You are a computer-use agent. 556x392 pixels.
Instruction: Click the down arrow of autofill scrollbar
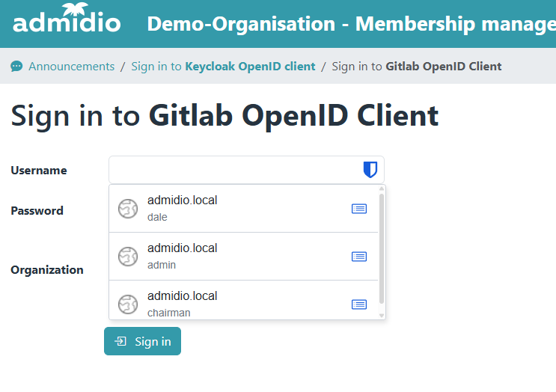point(382,316)
